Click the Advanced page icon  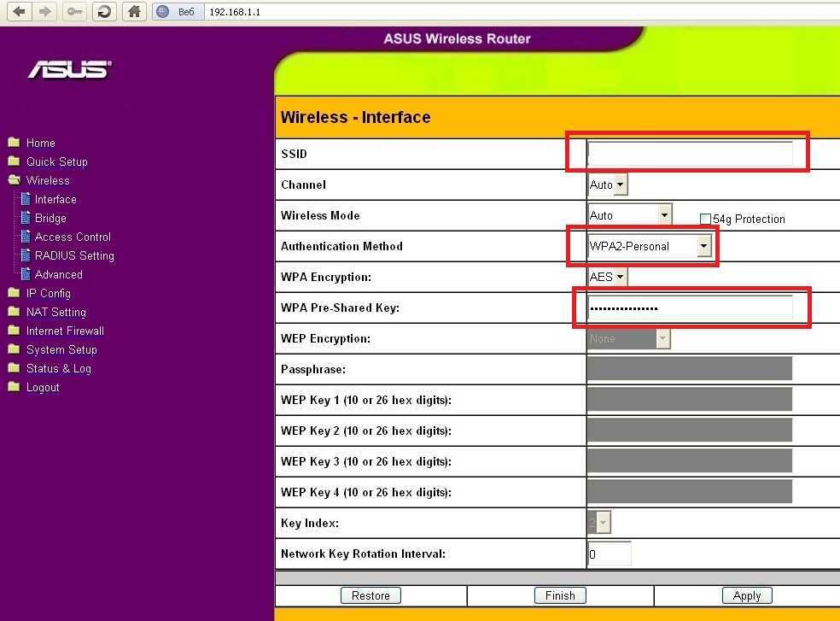[x=25, y=274]
